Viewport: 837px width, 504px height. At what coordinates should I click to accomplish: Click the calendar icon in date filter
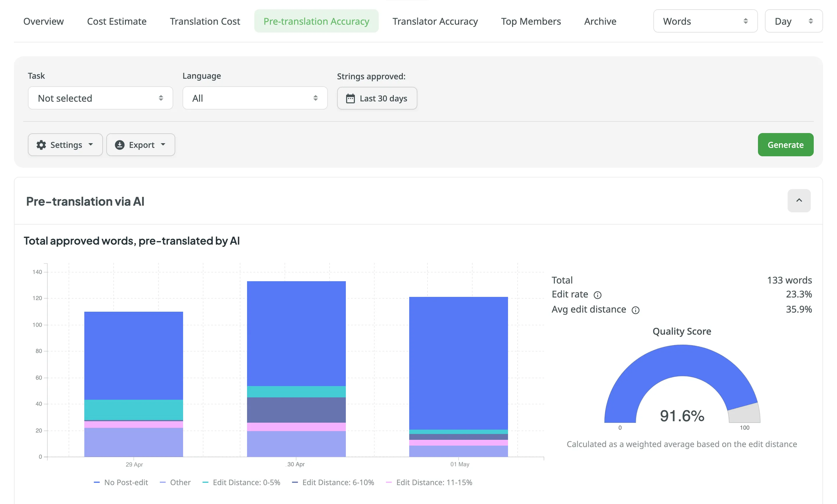tap(350, 98)
